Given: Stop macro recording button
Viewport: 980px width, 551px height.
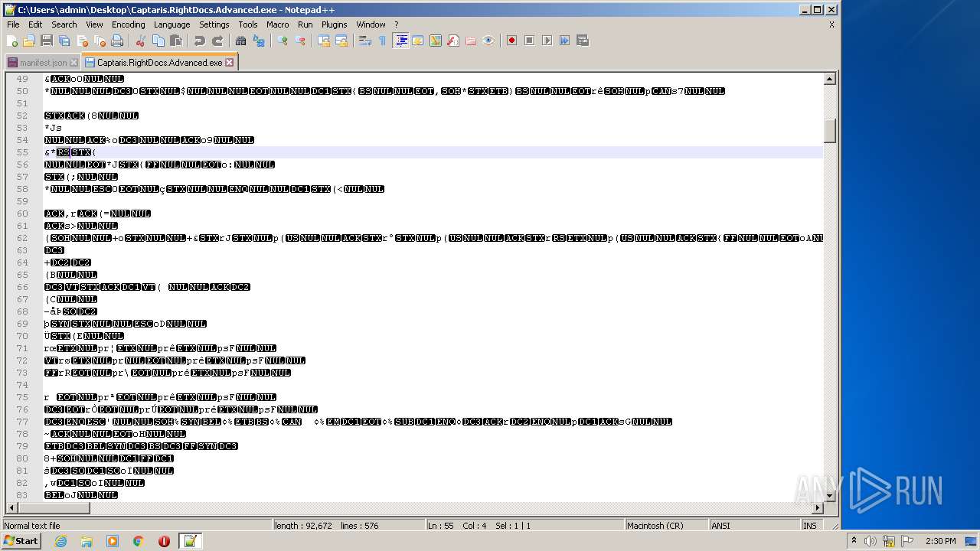Looking at the screenshot, I should (529, 41).
